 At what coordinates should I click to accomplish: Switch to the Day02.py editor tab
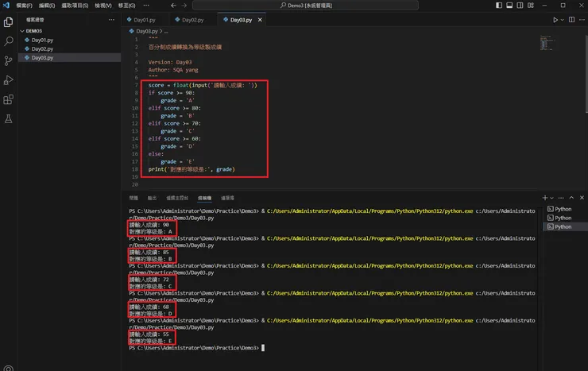pos(193,20)
